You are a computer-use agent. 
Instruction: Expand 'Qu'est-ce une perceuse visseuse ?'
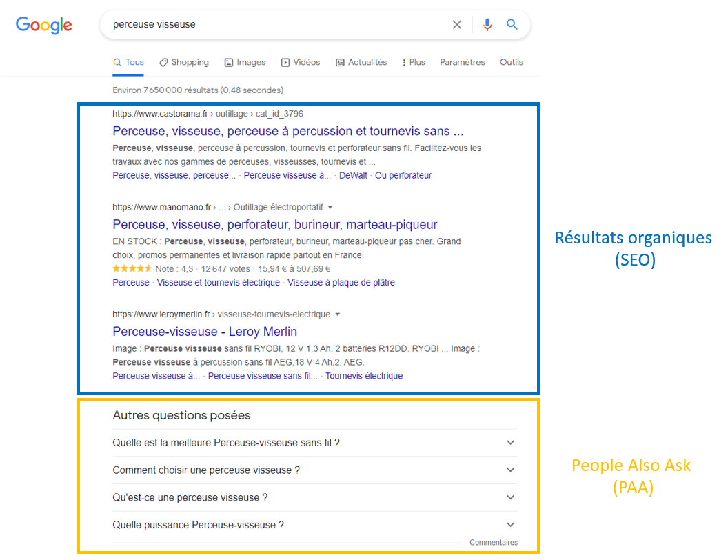[315, 498]
